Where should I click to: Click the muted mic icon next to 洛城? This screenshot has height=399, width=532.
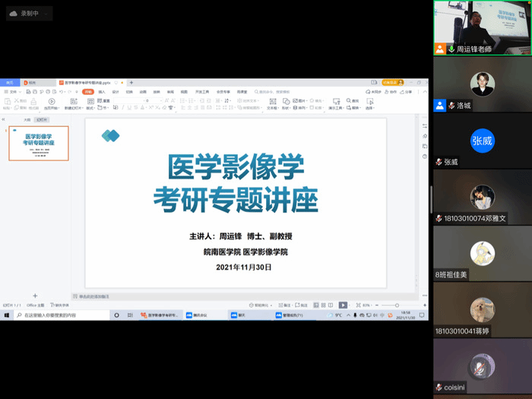point(451,105)
